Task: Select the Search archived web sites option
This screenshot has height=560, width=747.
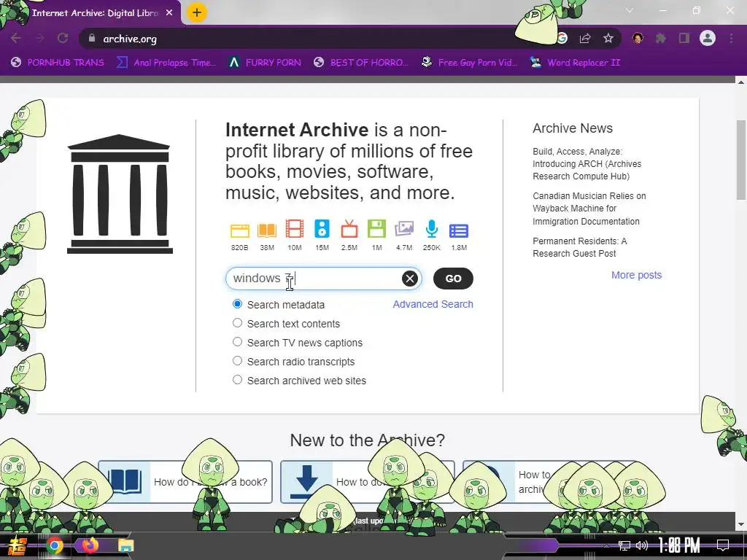Action: 237,380
